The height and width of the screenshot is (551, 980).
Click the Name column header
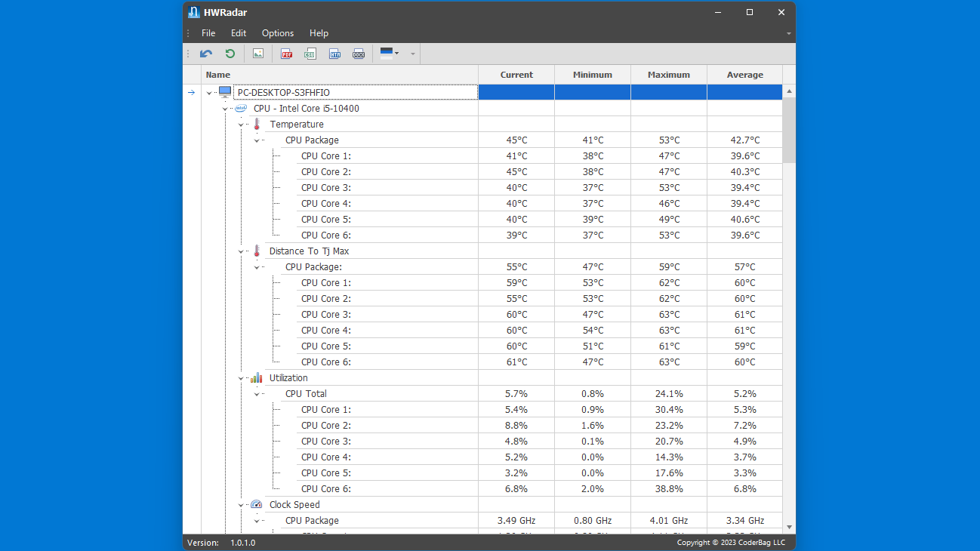click(x=340, y=75)
